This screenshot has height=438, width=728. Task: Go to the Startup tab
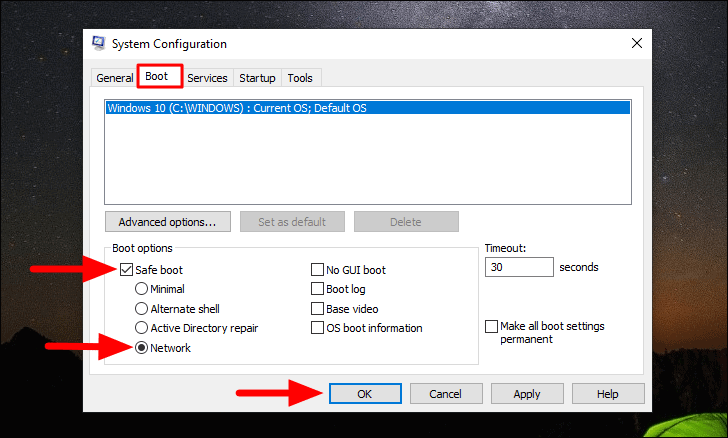(257, 78)
